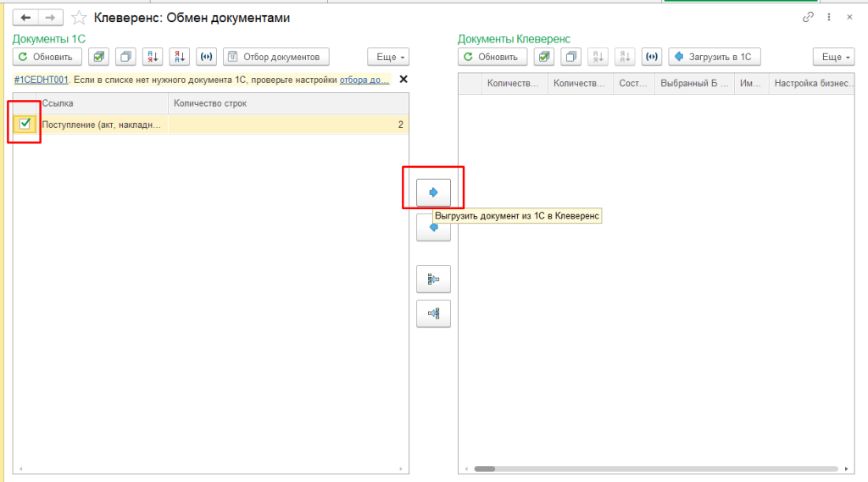868x482 pixels.
Task: Open Еще dropdown in Документы 1С panel
Action: pos(387,57)
